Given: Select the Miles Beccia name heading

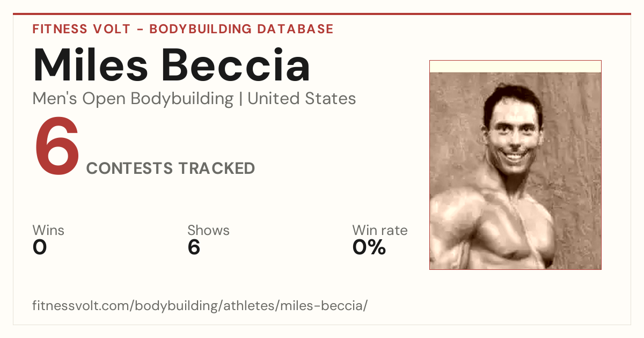Looking at the screenshot, I should click(x=172, y=65).
